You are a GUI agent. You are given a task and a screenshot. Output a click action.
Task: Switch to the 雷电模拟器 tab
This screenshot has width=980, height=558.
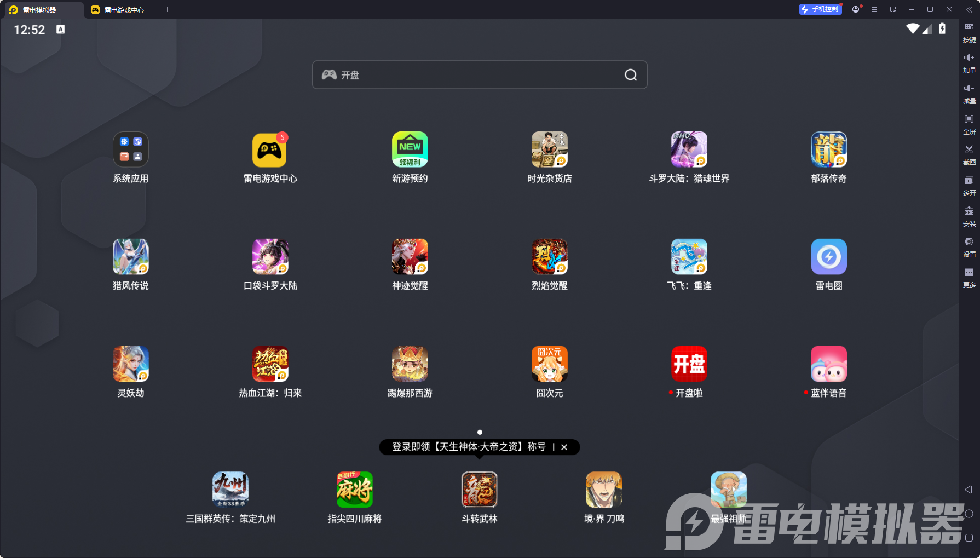(x=43, y=10)
